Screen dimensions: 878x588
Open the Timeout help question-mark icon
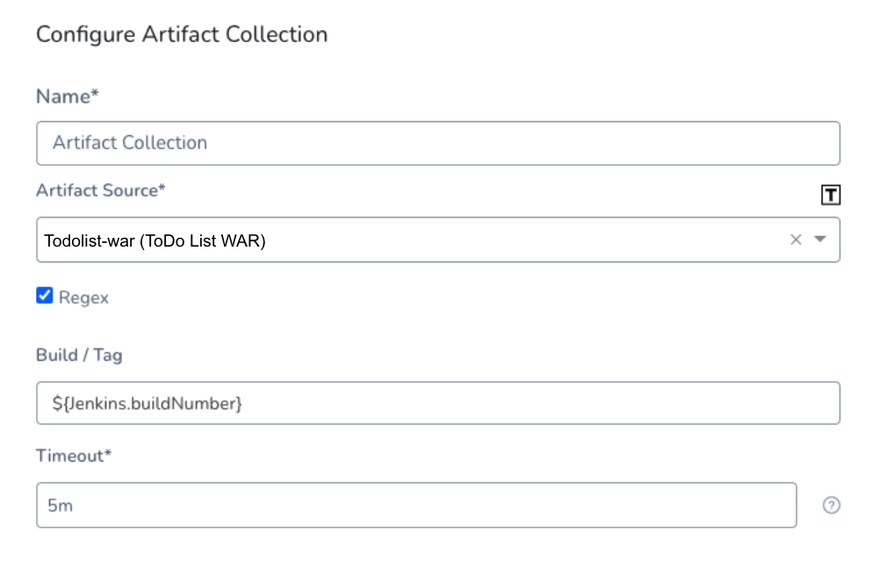831,506
